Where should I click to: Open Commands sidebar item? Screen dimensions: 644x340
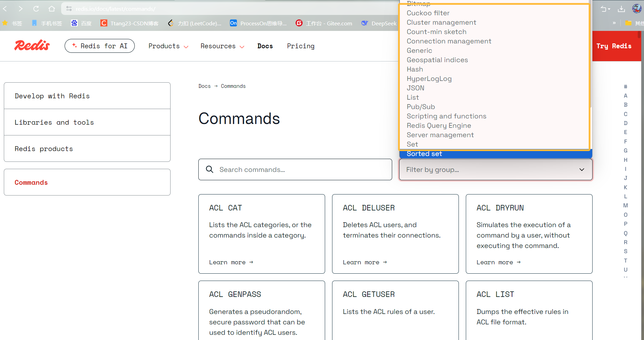[x=87, y=182]
